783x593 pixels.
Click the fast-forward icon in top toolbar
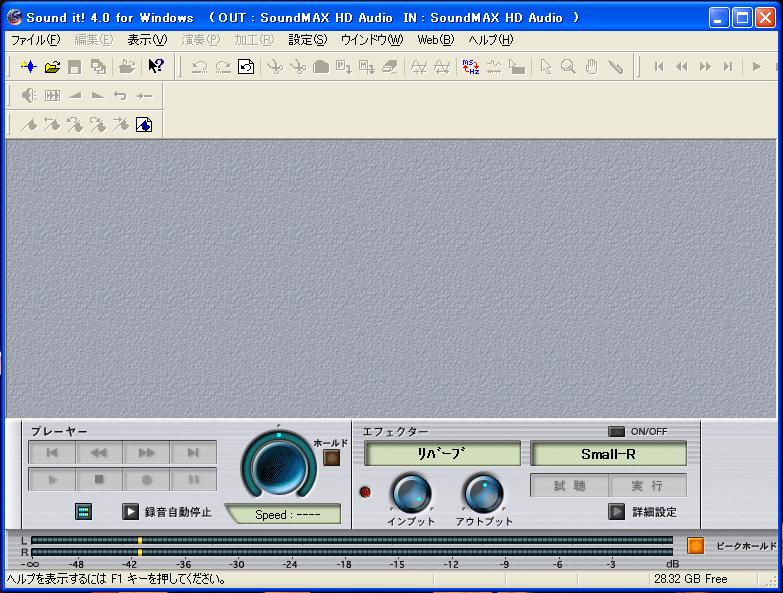(x=705, y=66)
